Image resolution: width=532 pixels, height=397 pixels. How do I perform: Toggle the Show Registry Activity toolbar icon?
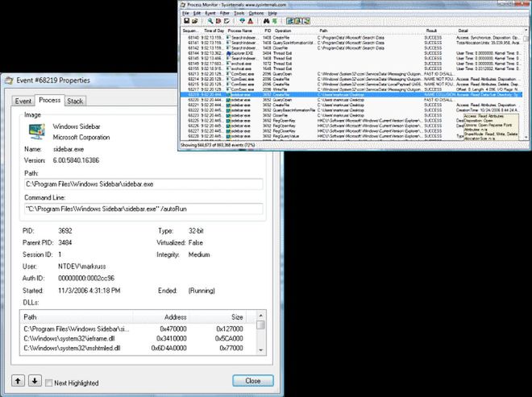290,21
